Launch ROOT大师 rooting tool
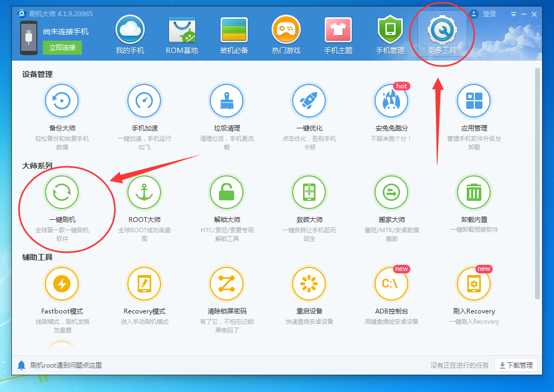 tap(144, 192)
